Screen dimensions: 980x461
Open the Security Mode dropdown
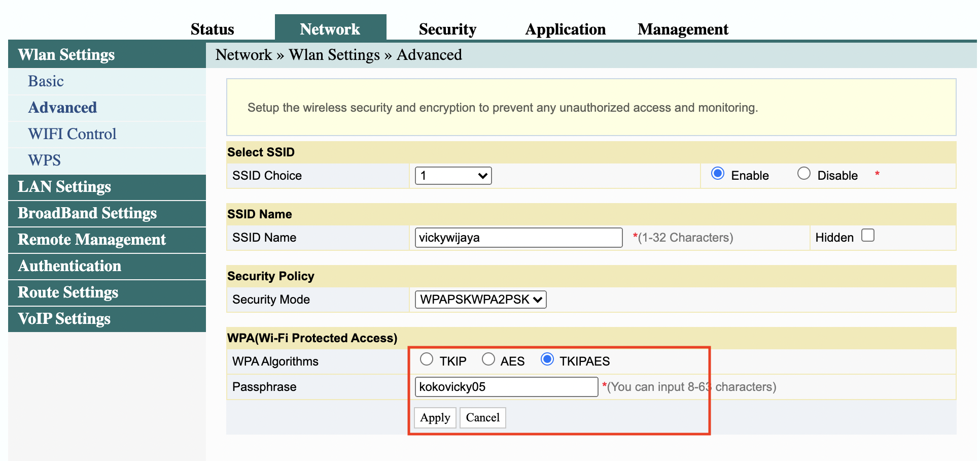[x=479, y=299]
